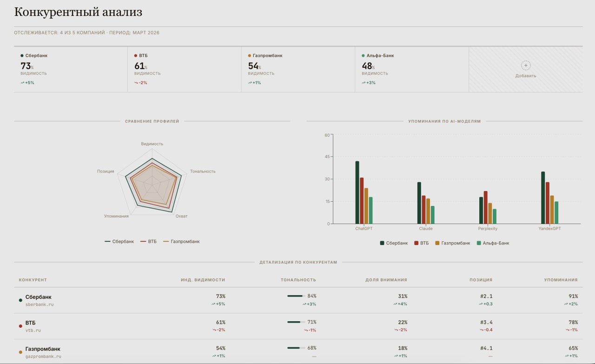Click trend arrow under ВТБ 22% attention share
Image resolution: width=595 pixels, height=364 pixels.
[x=397, y=330]
